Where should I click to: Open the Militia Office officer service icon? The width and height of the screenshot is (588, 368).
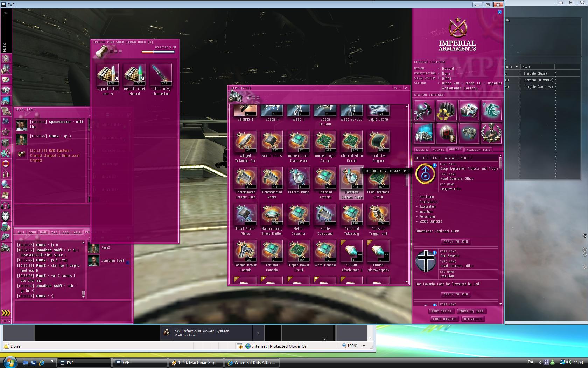point(491,133)
